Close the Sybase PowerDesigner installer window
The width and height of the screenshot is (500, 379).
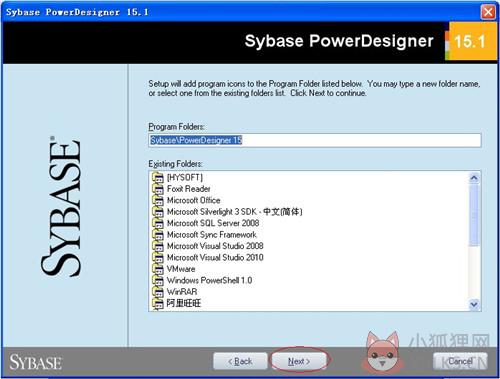[x=488, y=12]
